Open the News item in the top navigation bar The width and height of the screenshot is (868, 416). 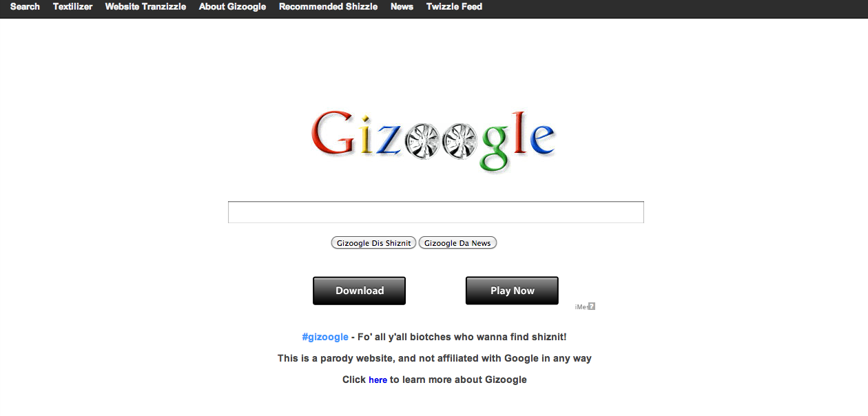[x=402, y=7]
